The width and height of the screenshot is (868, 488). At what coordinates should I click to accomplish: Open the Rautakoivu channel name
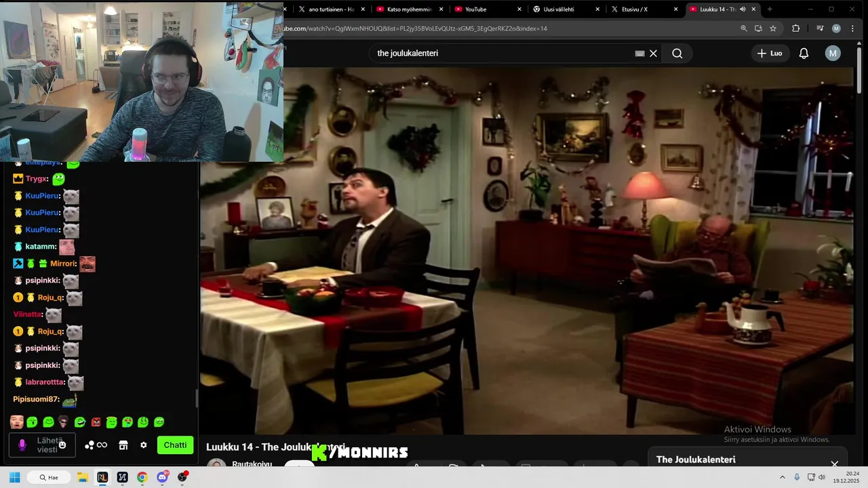coord(252,465)
